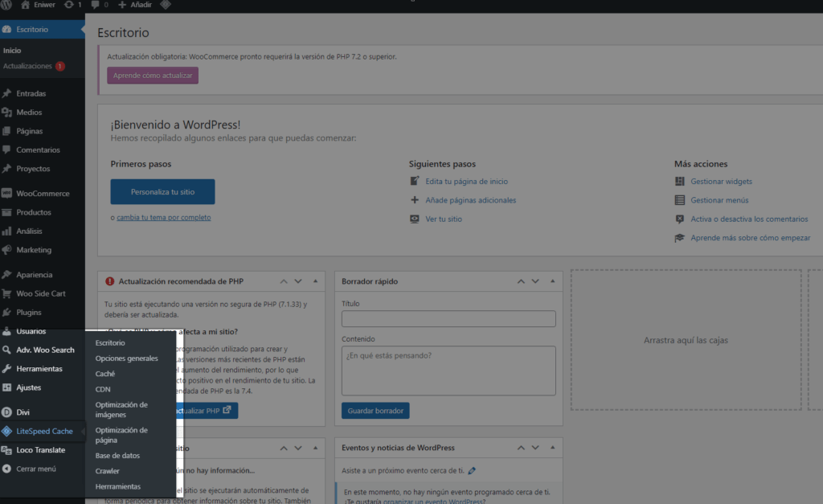Open the comments bubble icon in admin bar
The image size is (823, 504).
click(x=95, y=5)
